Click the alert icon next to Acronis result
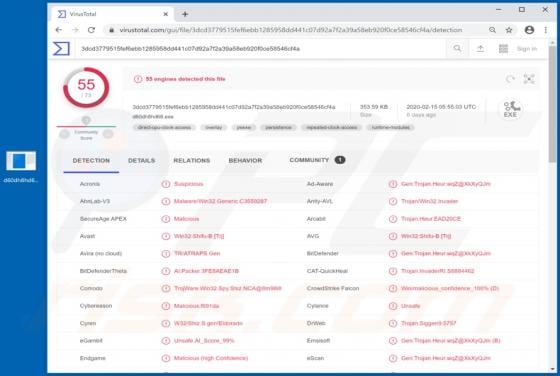Screen dimensions: 560x376 pyautogui.click(x=166, y=184)
